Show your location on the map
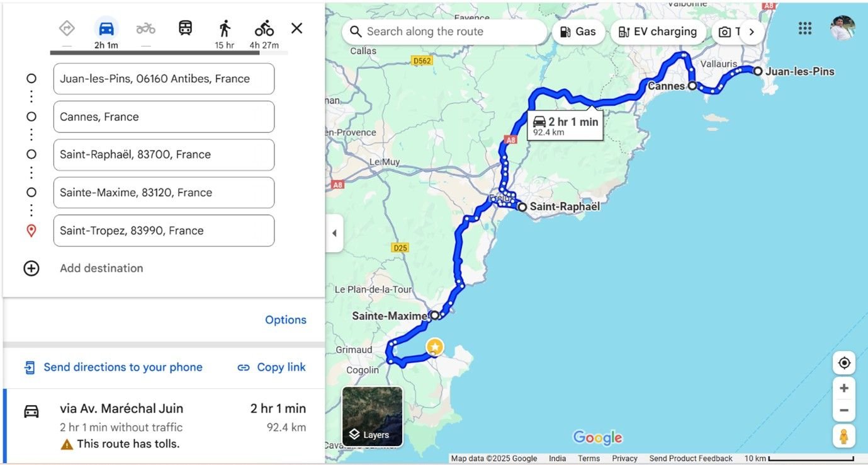 844,363
